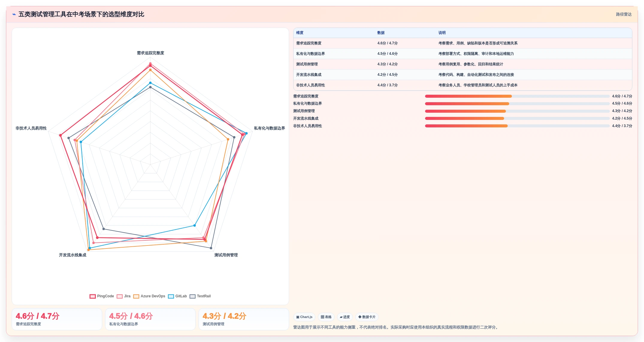Click progress bar for 私有化与数据边界
644x342 pixels.
pyautogui.click(x=517, y=104)
